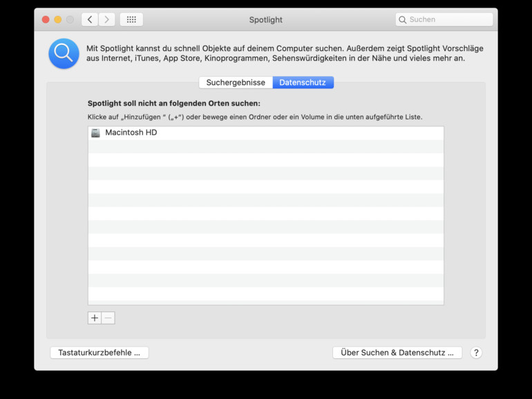The image size is (532, 399).
Task: Click the Macintosh HD drive icon
Action: pos(95,133)
